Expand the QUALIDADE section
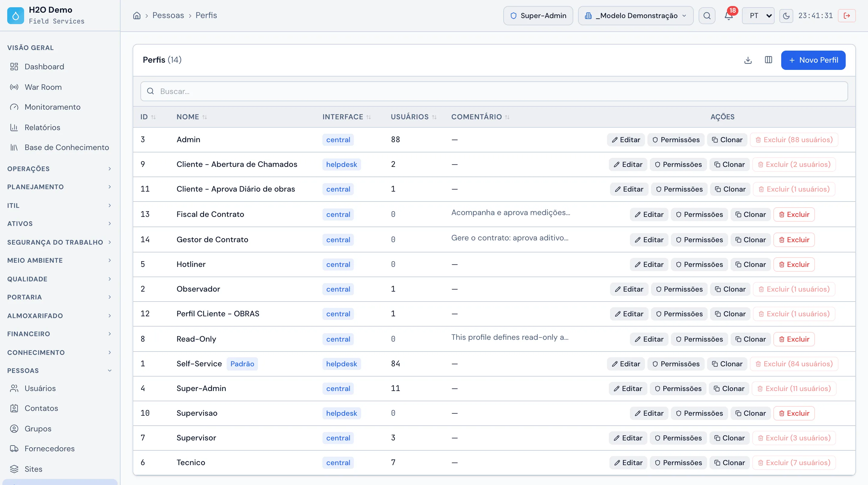 tap(60, 279)
